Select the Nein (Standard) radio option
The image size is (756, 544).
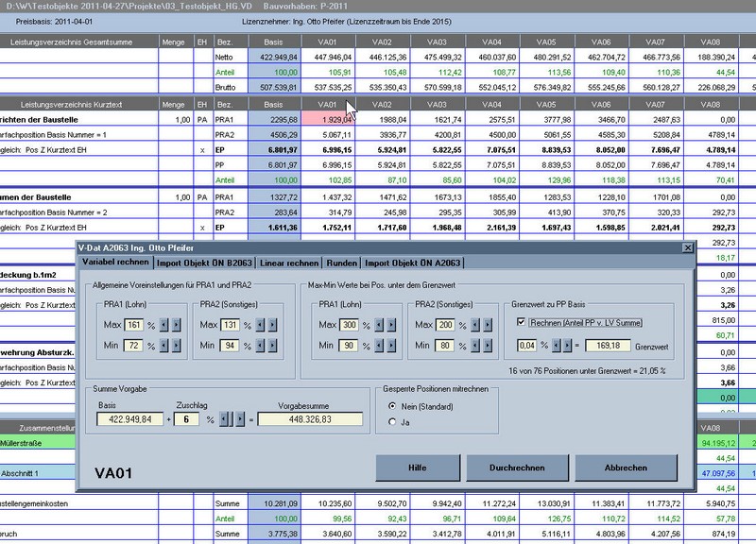(x=393, y=405)
